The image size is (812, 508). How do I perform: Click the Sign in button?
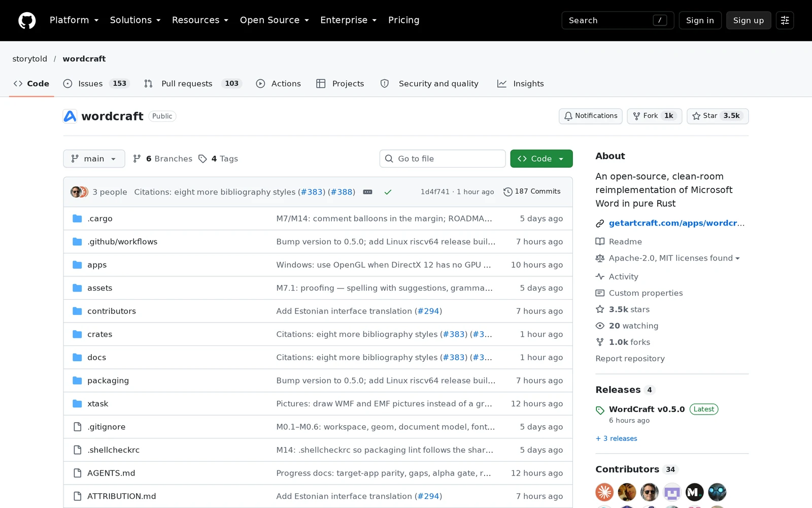pos(700,20)
